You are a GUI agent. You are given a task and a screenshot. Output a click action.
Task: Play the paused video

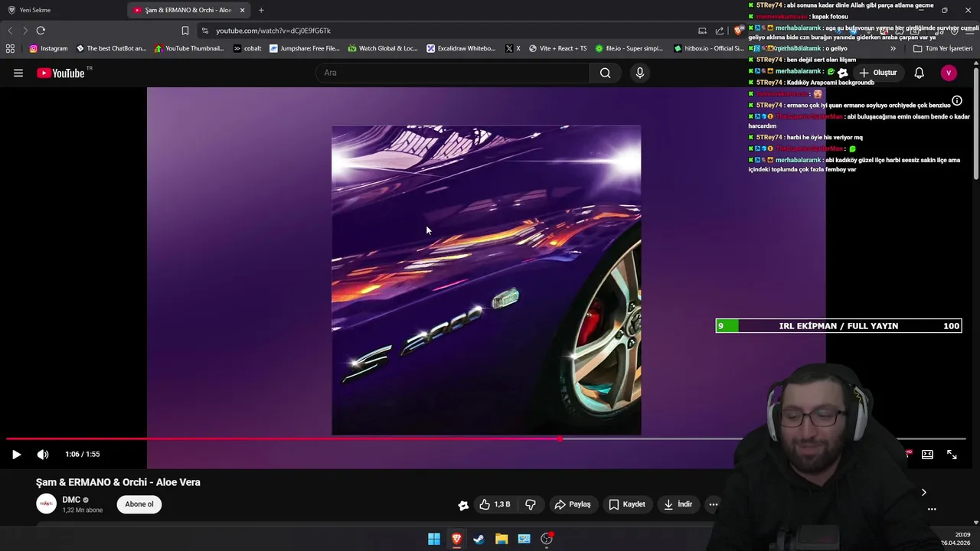pos(16,454)
